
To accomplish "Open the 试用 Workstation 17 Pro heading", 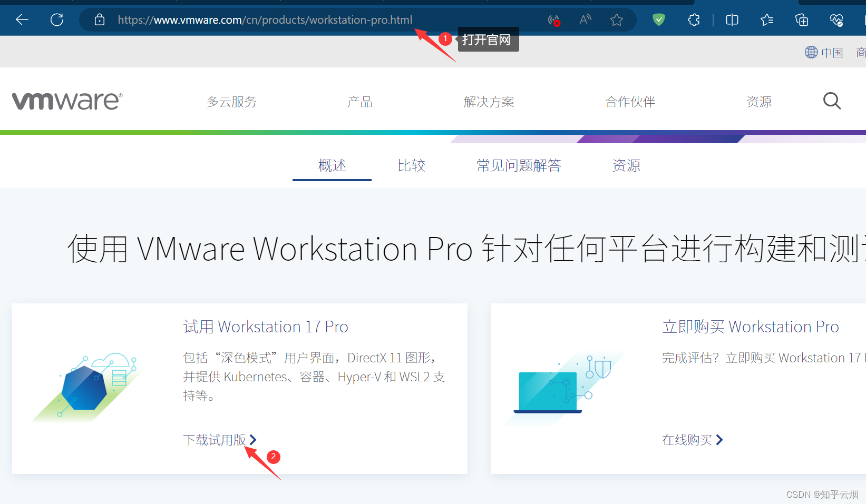I will 266,327.
